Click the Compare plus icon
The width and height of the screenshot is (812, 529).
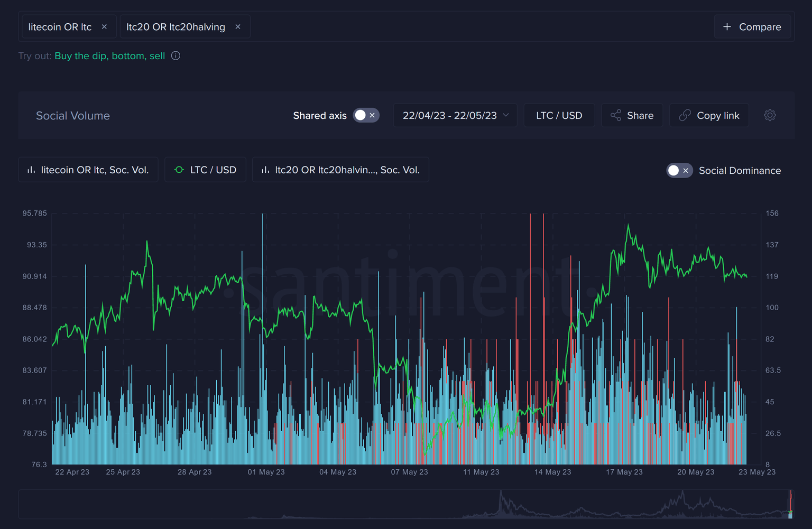727,26
